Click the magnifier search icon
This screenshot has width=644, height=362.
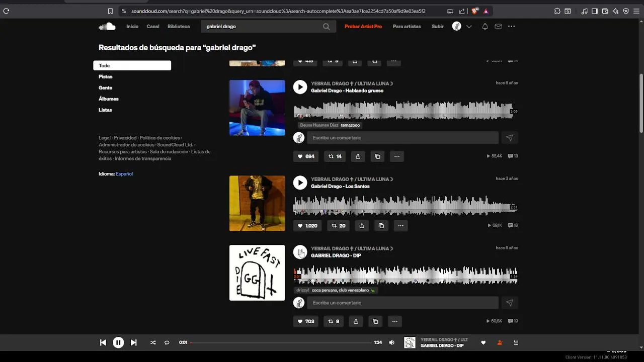327,27
